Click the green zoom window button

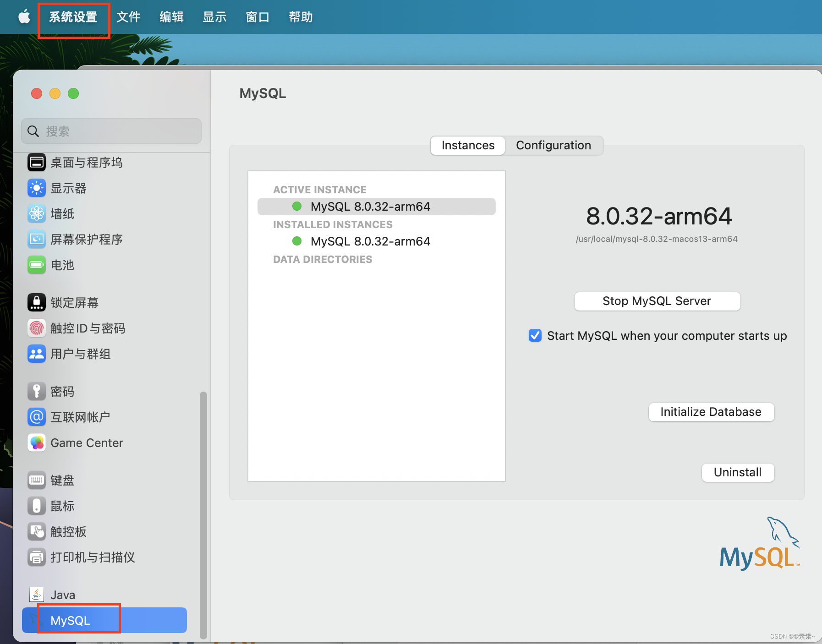73,93
